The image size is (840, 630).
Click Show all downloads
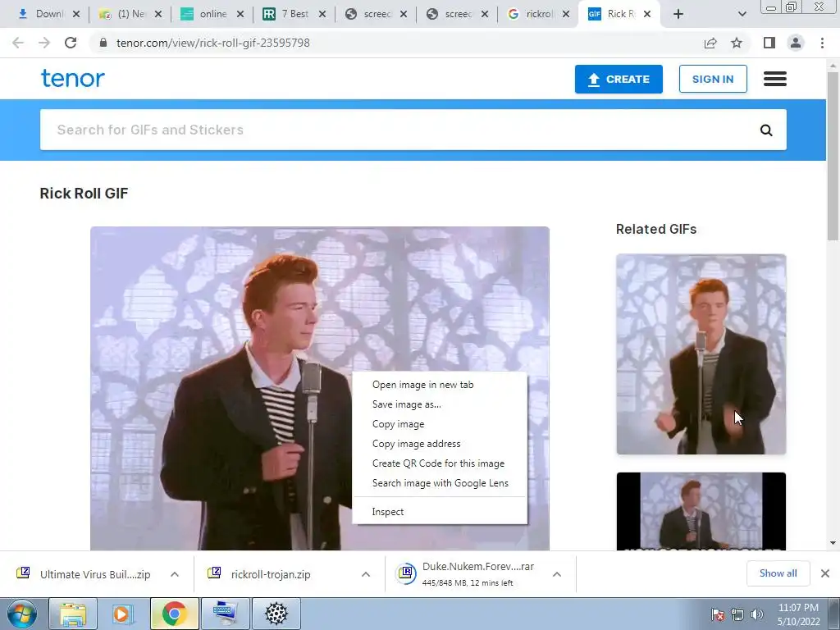click(778, 573)
